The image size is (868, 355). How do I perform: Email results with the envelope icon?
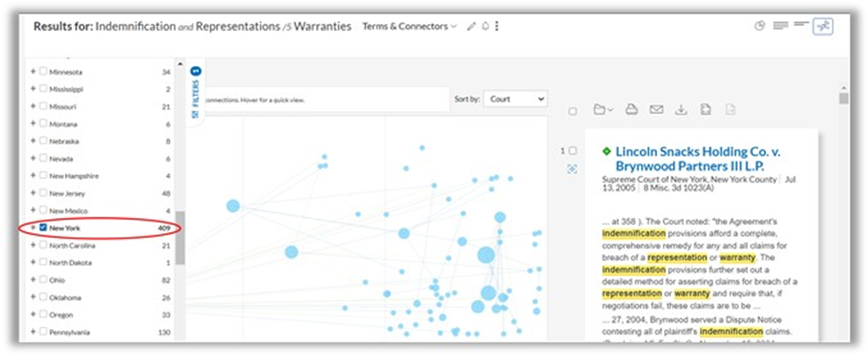[656, 109]
